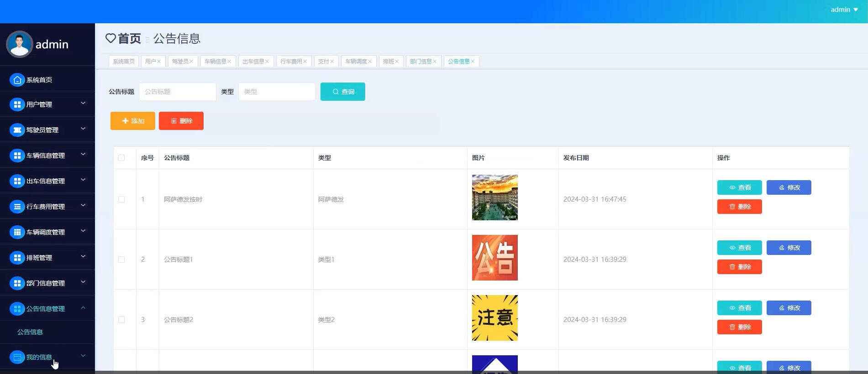Open the building photo thumbnail in row 1
This screenshot has width=868, height=374.
(x=495, y=197)
